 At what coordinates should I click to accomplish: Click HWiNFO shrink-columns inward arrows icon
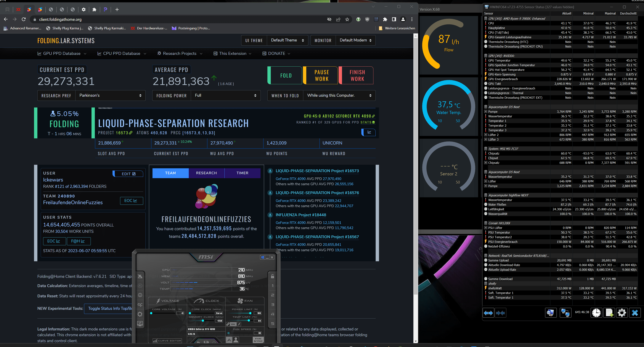coord(500,313)
